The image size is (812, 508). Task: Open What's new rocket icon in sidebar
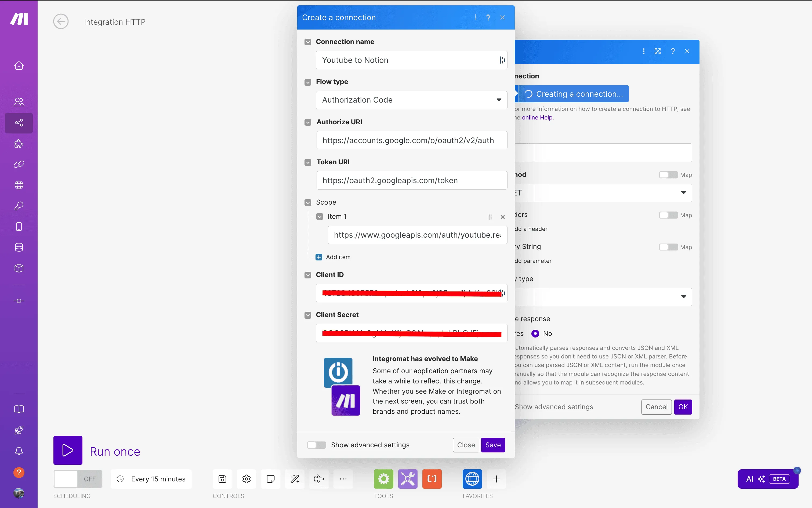point(19,430)
